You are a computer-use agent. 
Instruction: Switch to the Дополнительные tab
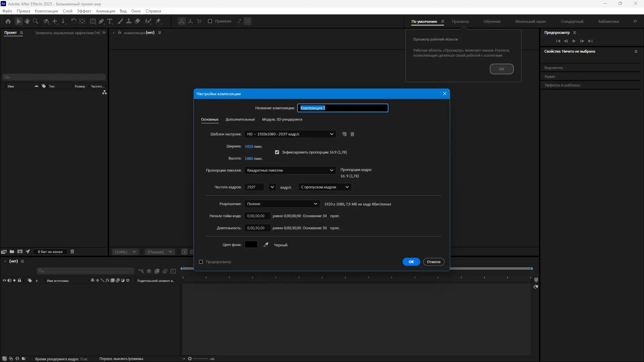[240, 119]
